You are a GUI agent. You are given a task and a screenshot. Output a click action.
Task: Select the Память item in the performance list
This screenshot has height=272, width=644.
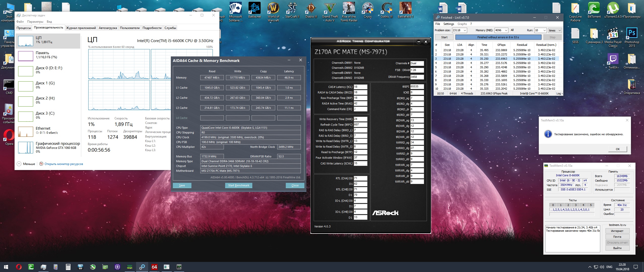pyautogui.click(x=42, y=55)
